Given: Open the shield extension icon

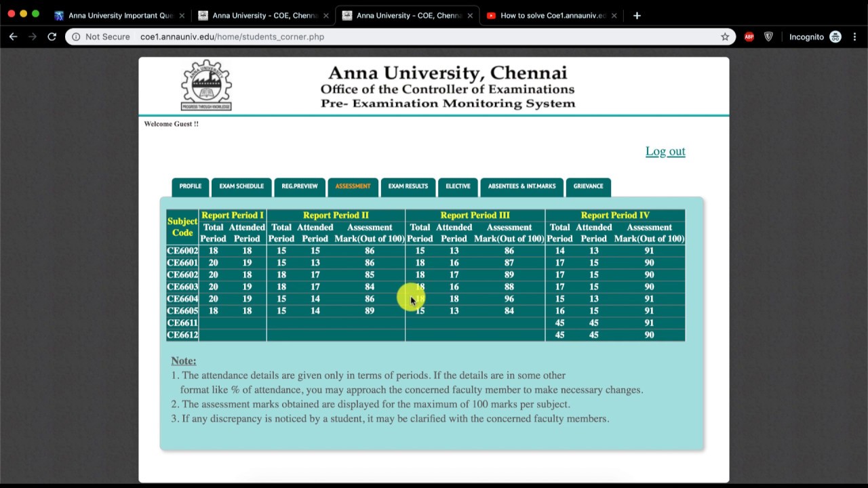Looking at the screenshot, I should (768, 37).
